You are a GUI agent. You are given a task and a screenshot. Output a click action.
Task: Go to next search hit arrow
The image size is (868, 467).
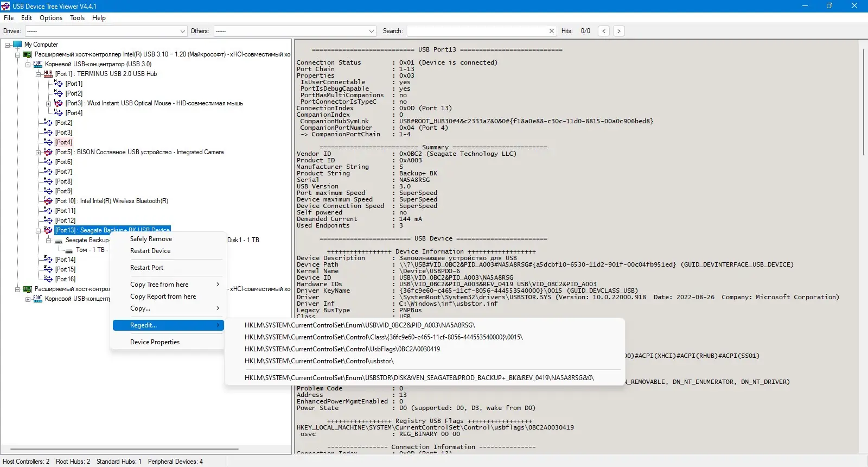coord(619,31)
